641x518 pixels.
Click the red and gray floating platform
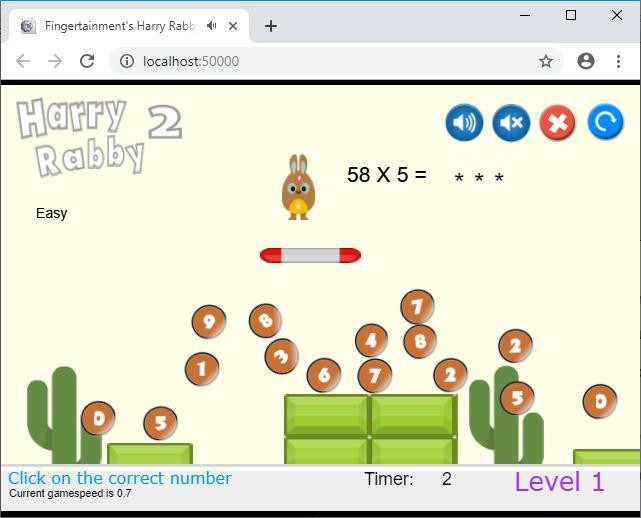click(310, 255)
